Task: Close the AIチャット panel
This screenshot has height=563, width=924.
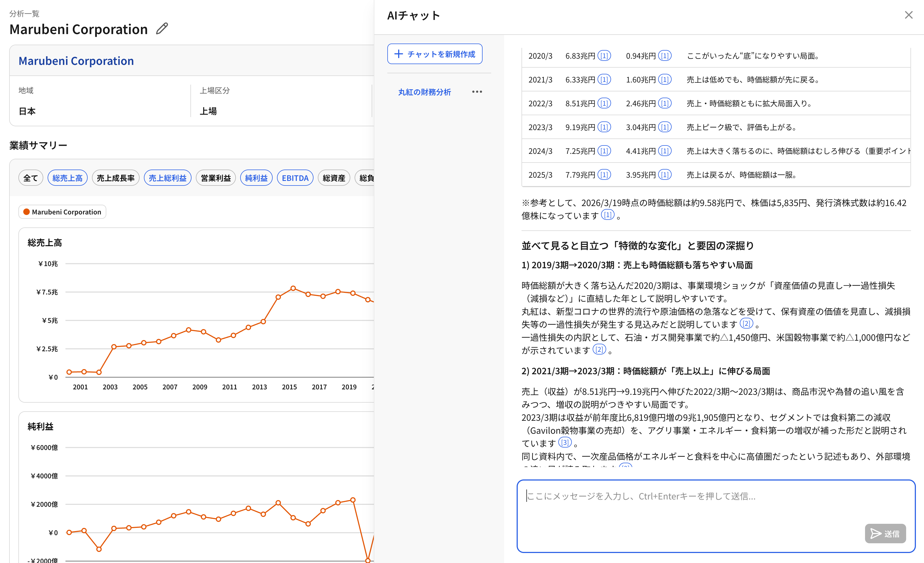Action: click(x=909, y=15)
